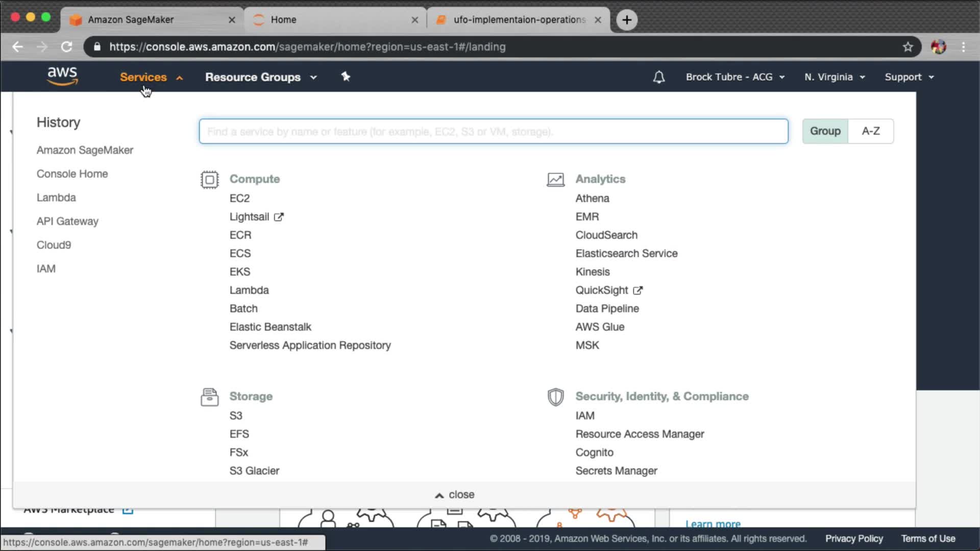Switch service list to Group view
The image size is (980, 551).
pyautogui.click(x=825, y=131)
